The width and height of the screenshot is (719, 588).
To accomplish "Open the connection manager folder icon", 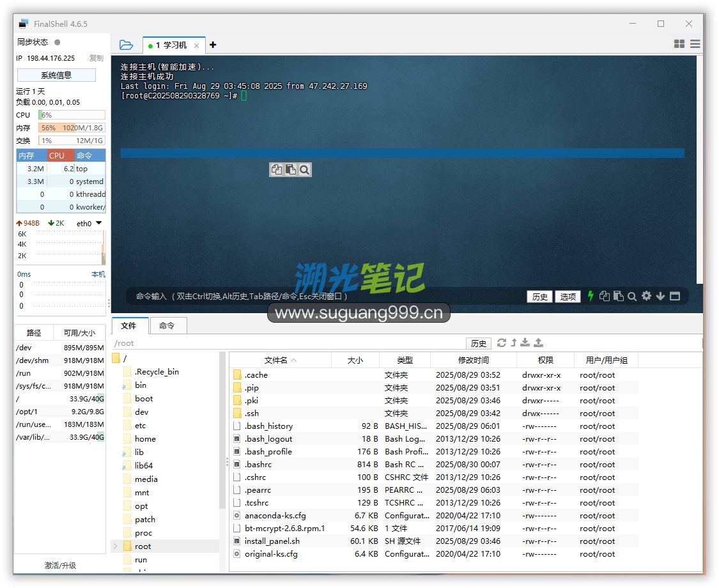I will click(x=126, y=45).
